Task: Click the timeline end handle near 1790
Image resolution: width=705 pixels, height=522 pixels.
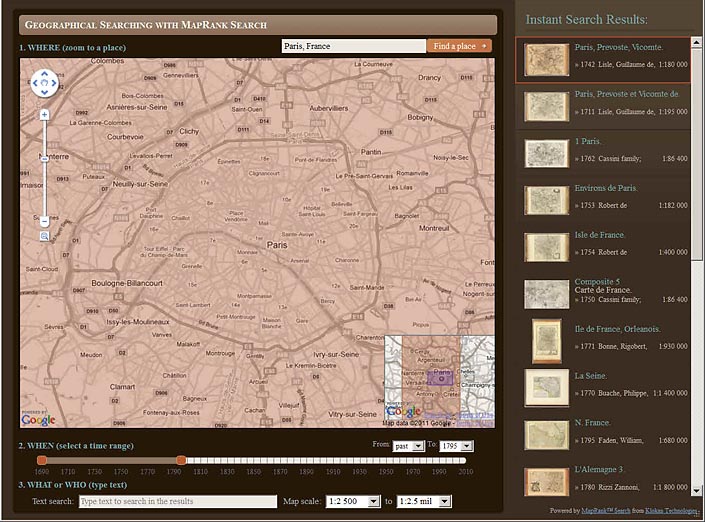Action: click(181, 460)
